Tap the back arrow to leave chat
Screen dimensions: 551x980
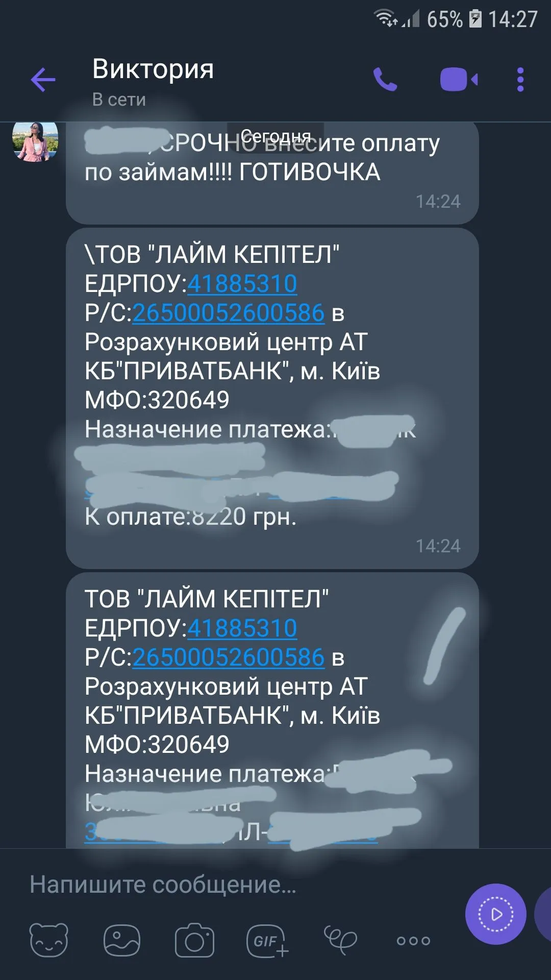click(x=43, y=80)
